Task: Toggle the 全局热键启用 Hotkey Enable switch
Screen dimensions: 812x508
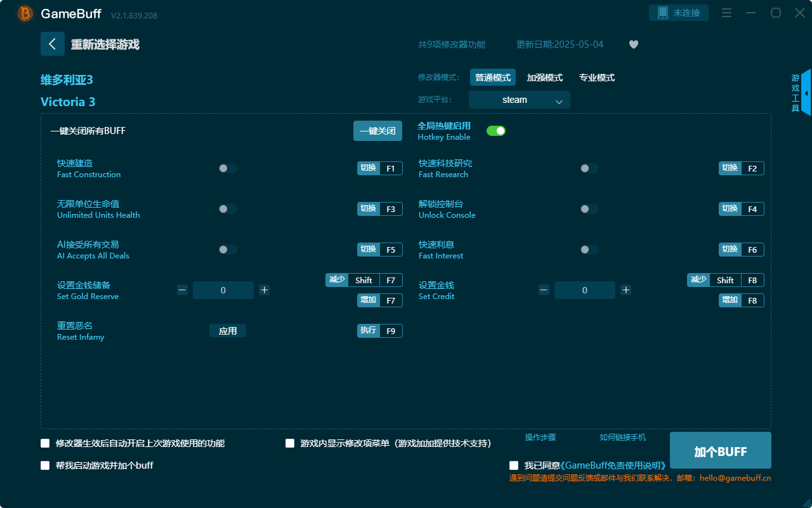Action: [495, 130]
